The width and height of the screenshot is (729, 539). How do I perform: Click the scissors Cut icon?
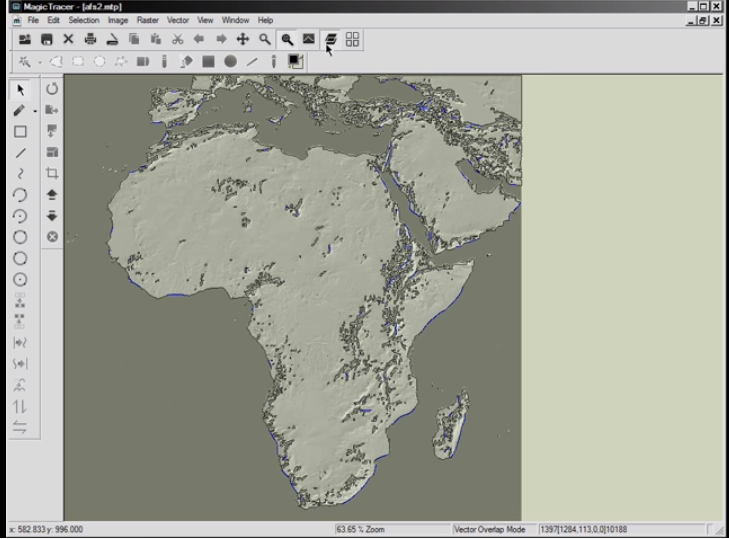(178, 39)
